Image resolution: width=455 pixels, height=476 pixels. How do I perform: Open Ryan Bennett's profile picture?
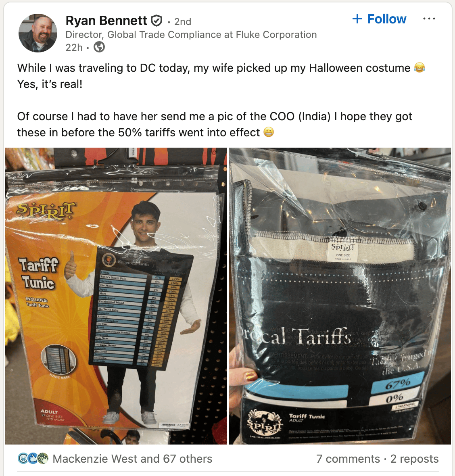click(x=38, y=33)
